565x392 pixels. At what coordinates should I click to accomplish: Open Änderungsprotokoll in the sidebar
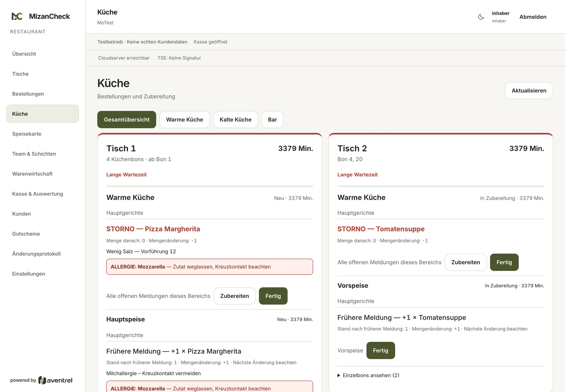tap(42, 254)
